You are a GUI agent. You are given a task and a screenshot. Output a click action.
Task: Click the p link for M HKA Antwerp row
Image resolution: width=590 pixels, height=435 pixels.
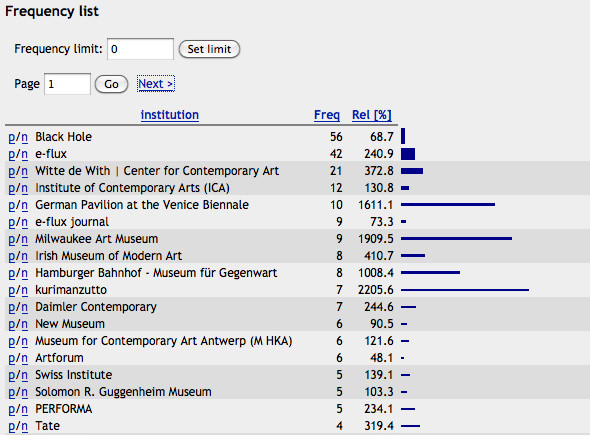12,341
